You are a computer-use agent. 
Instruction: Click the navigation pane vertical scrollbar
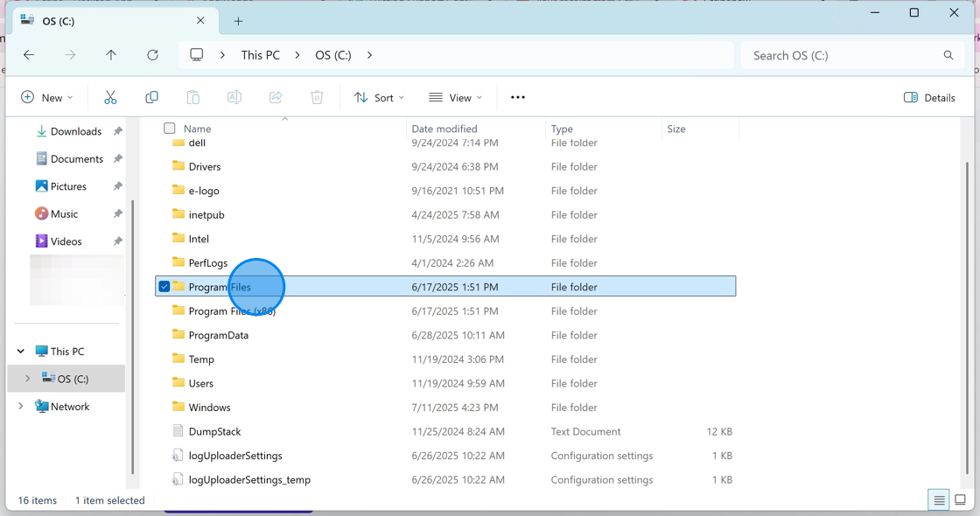tap(132, 338)
